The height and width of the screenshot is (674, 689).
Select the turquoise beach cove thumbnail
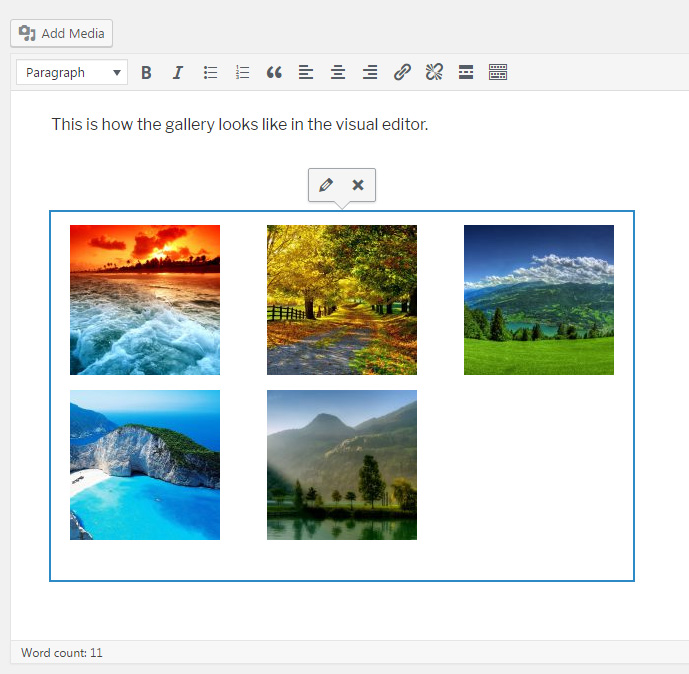pyautogui.click(x=145, y=465)
